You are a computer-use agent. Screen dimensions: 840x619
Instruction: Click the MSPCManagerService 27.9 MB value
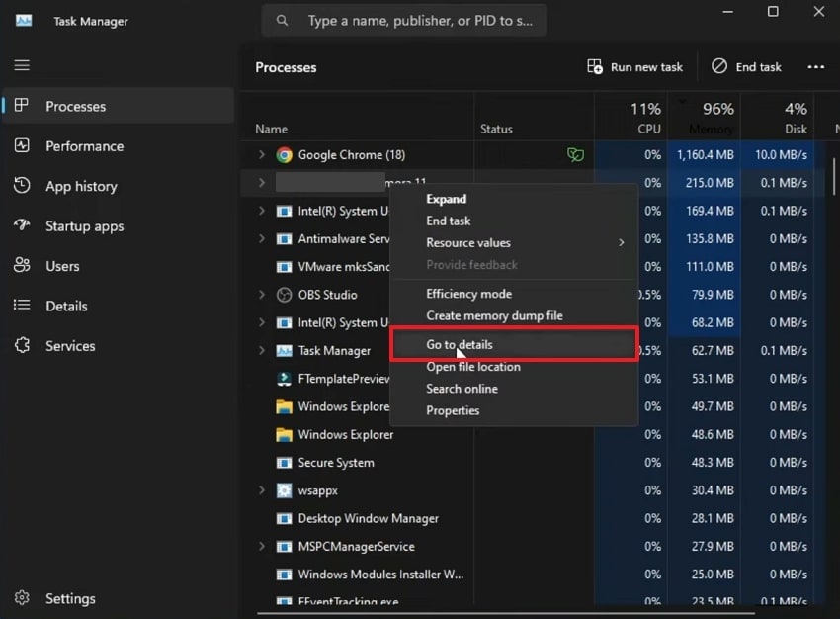tap(713, 546)
